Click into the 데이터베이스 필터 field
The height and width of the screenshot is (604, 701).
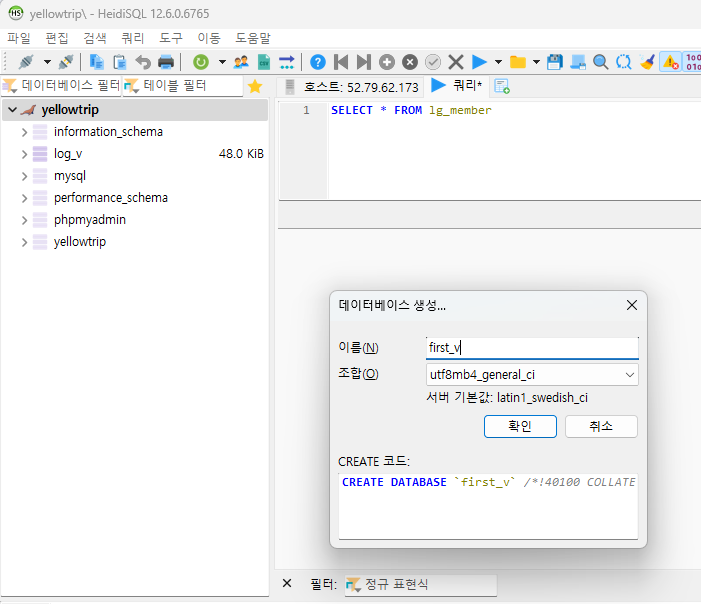click(61, 85)
